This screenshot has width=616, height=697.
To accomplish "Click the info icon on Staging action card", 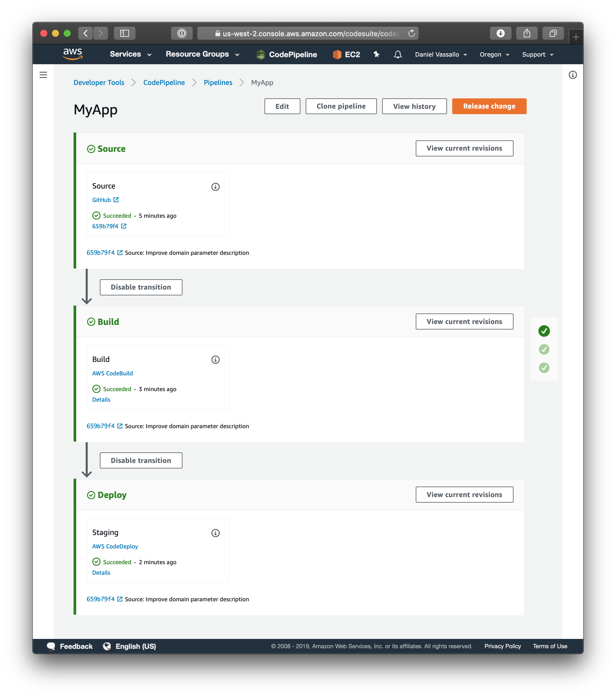I will [215, 533].
